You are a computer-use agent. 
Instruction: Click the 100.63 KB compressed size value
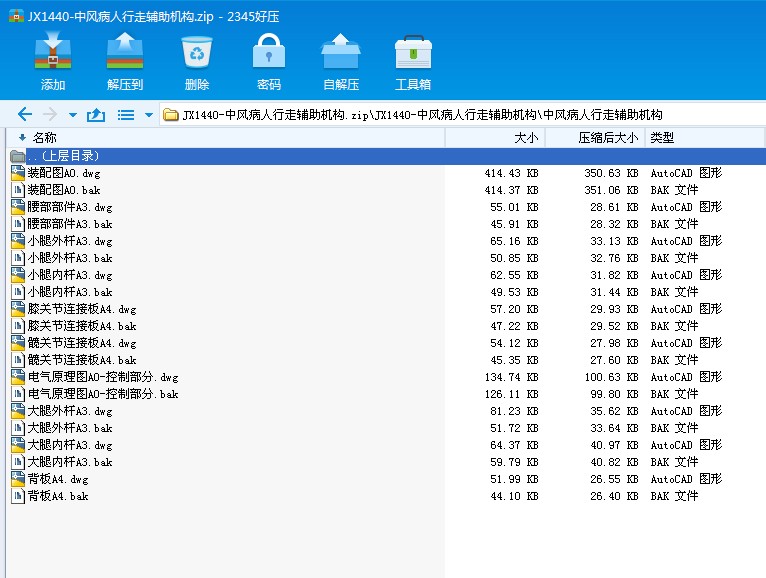(612, 377)
